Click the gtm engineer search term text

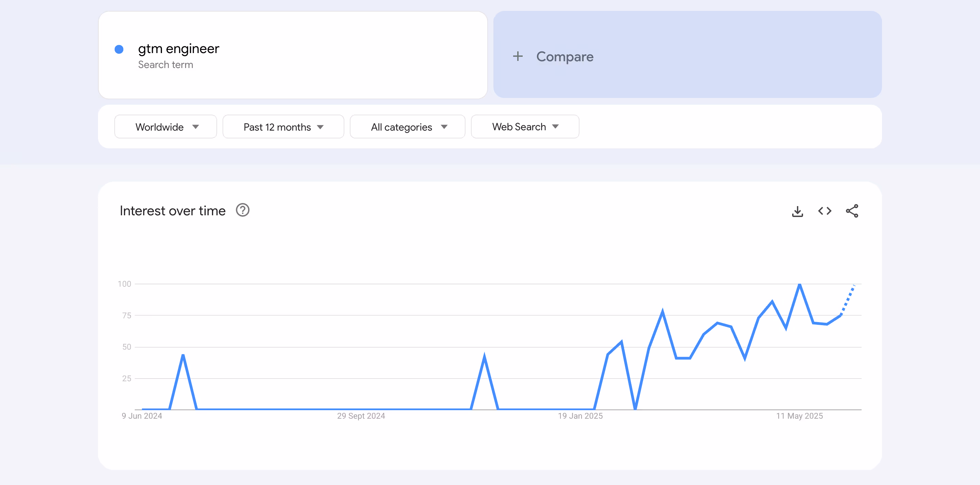click(x=178, y=49)
